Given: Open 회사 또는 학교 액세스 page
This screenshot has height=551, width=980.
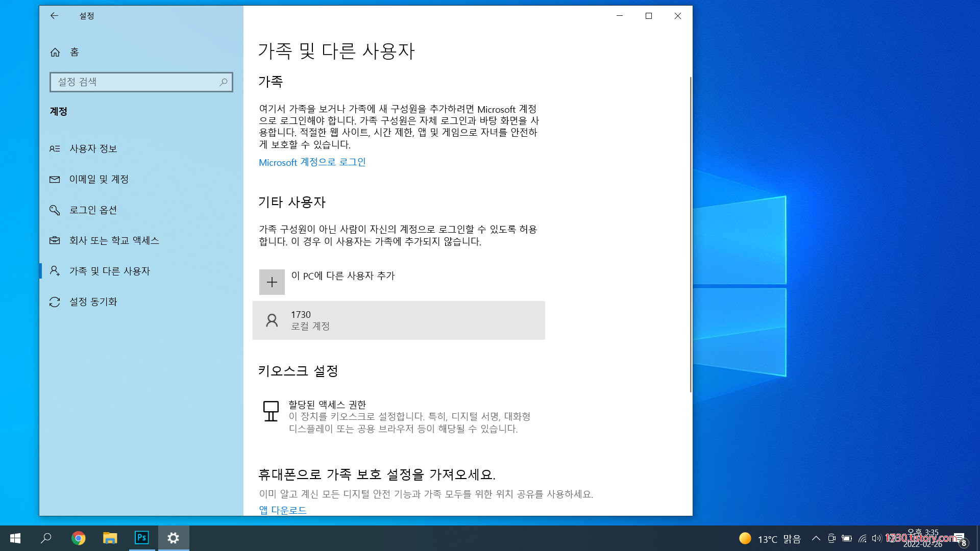Looking at the screenshot, I should pos(114,240).
